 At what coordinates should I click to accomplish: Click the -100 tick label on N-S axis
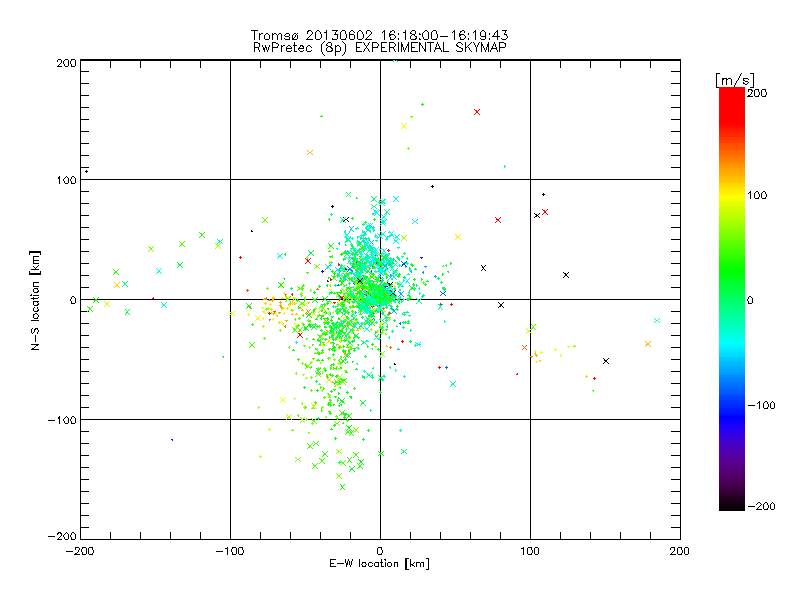62,420
